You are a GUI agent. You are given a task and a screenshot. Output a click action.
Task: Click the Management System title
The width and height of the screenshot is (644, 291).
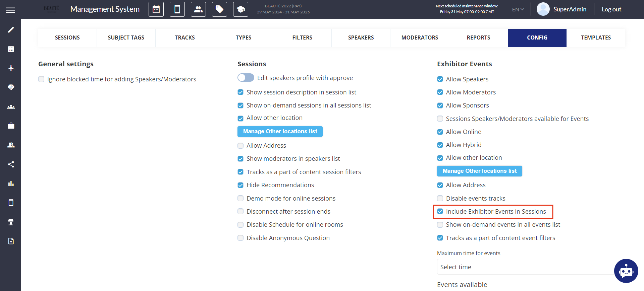(105, 9)
